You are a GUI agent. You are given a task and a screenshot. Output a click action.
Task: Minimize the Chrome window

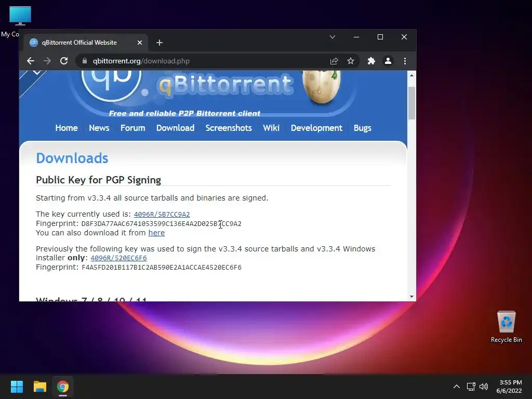point(356,37)
